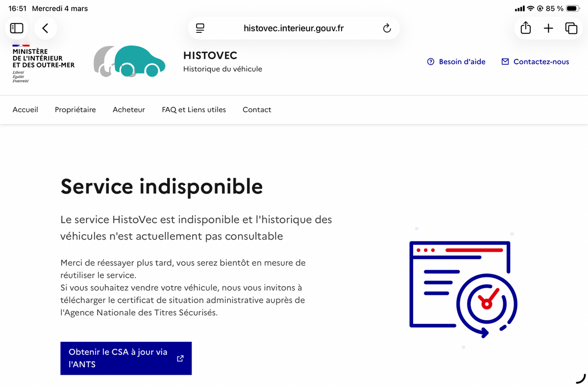Show the tab overview
Screen dimensions: 588x386
pos(571,28)
